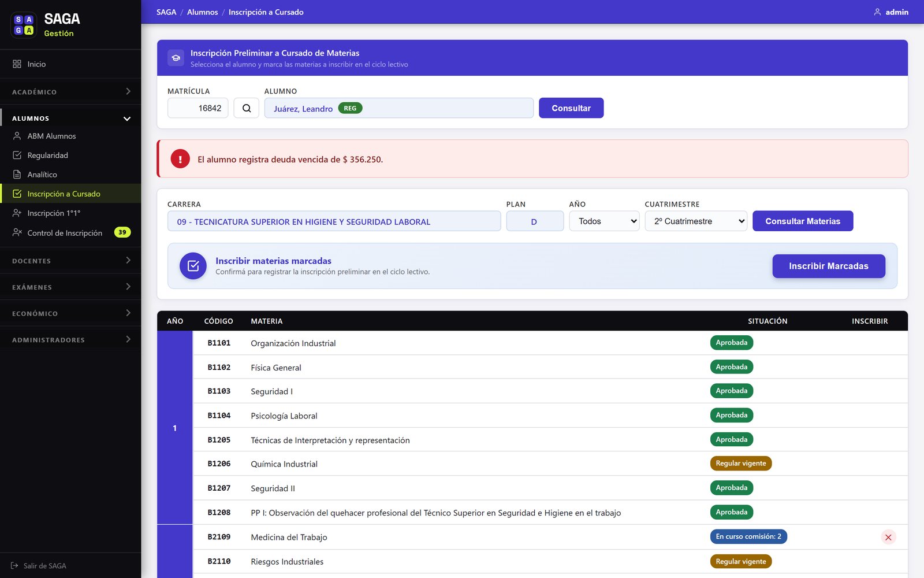This screenshot has width=924, height=578.
Task: Open Regularidad menu item
Action: tap(70, 155)
